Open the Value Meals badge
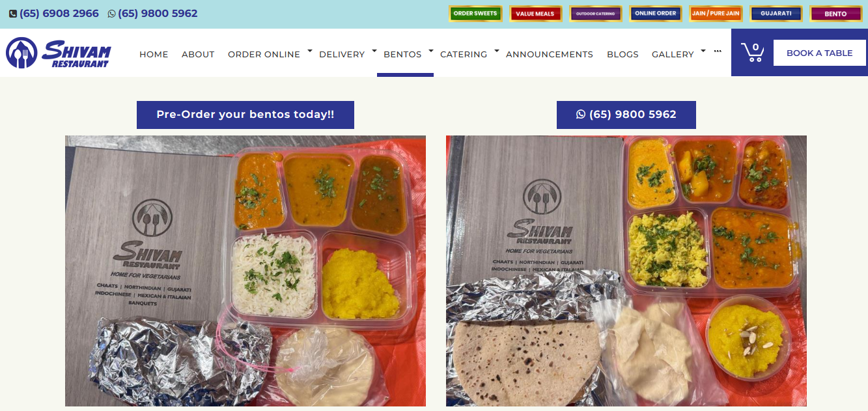868x411 pixels. 535,14
